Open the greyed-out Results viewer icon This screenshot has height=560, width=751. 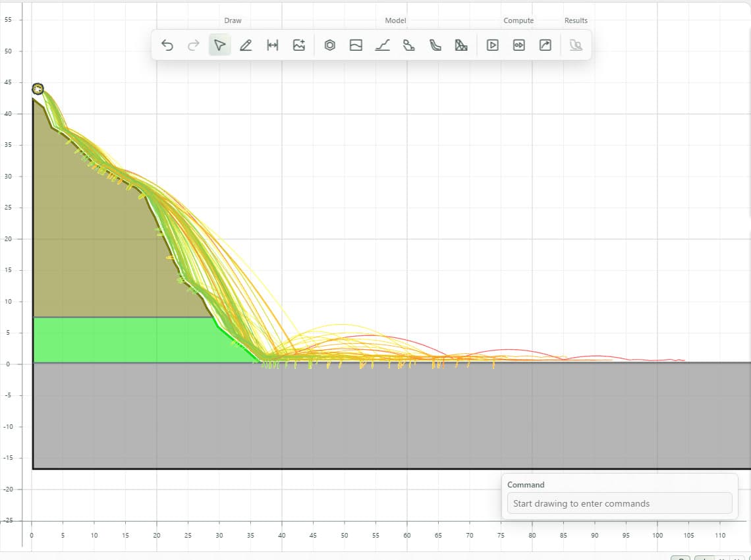(x=576, y=45)
